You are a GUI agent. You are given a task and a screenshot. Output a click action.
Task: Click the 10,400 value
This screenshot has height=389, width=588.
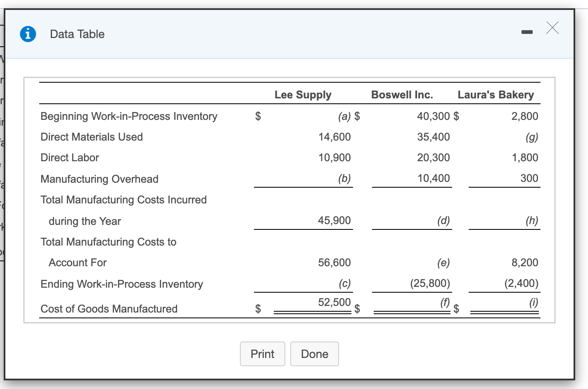[434, 178]
